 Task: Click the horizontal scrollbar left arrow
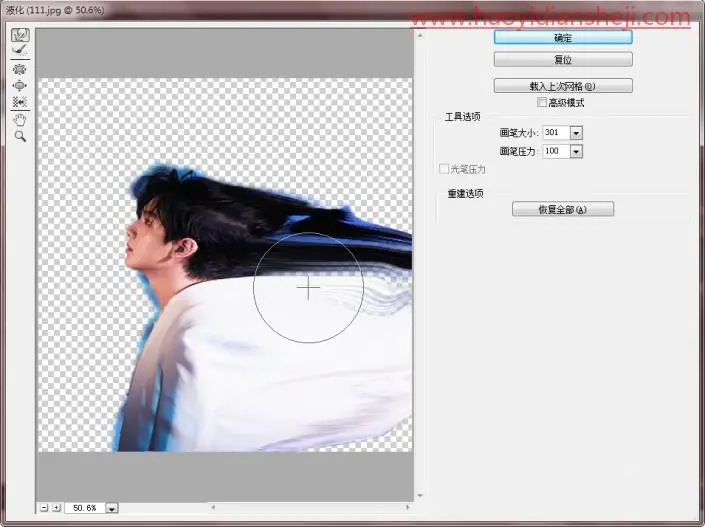point(213,507)
